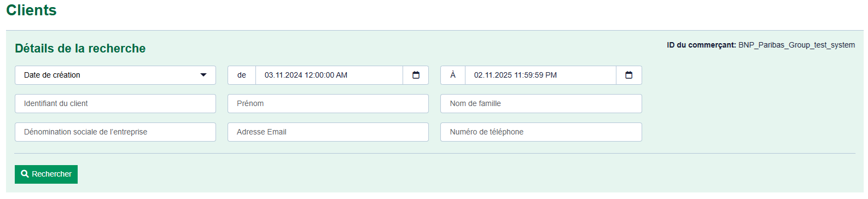
Task: Click the ID du commerçant label
Action: click(701, 45)
